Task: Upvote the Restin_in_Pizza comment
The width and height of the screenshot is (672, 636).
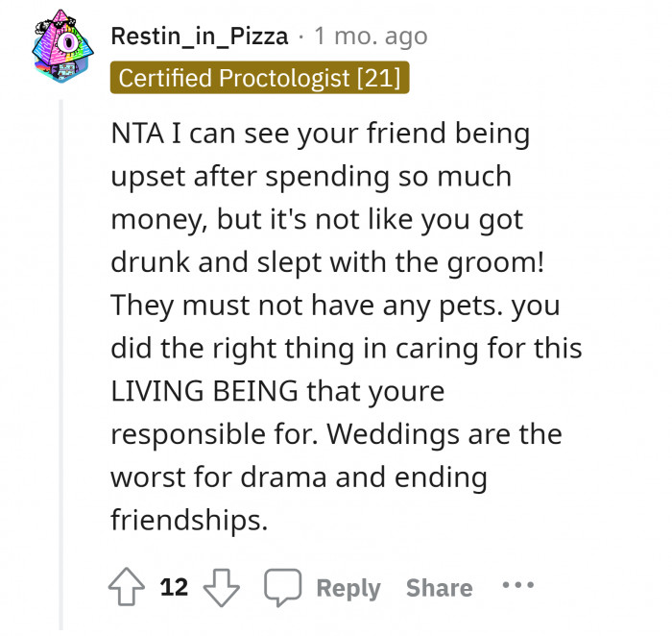Action: [x=128, y=587]
